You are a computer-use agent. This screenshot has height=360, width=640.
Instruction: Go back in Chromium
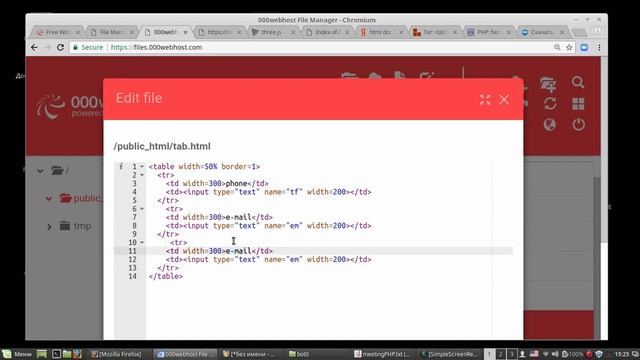[x=34, y=47]
